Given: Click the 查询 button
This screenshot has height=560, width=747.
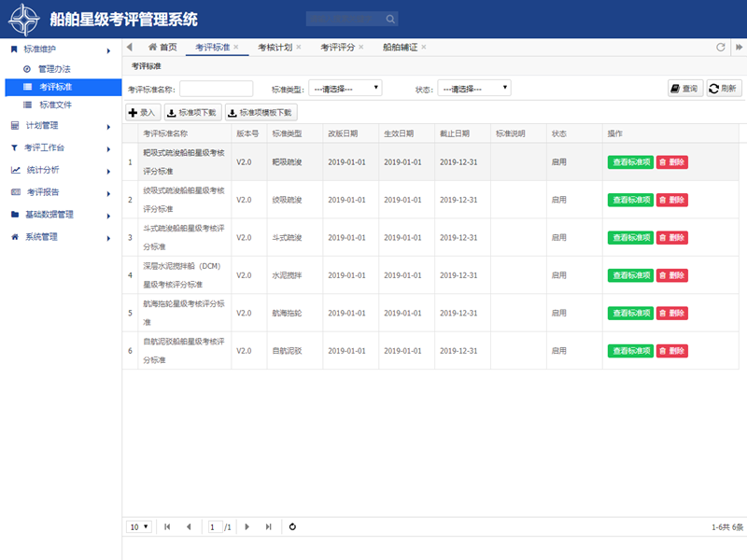Looking at the screenshot, I should click(684, 89).
